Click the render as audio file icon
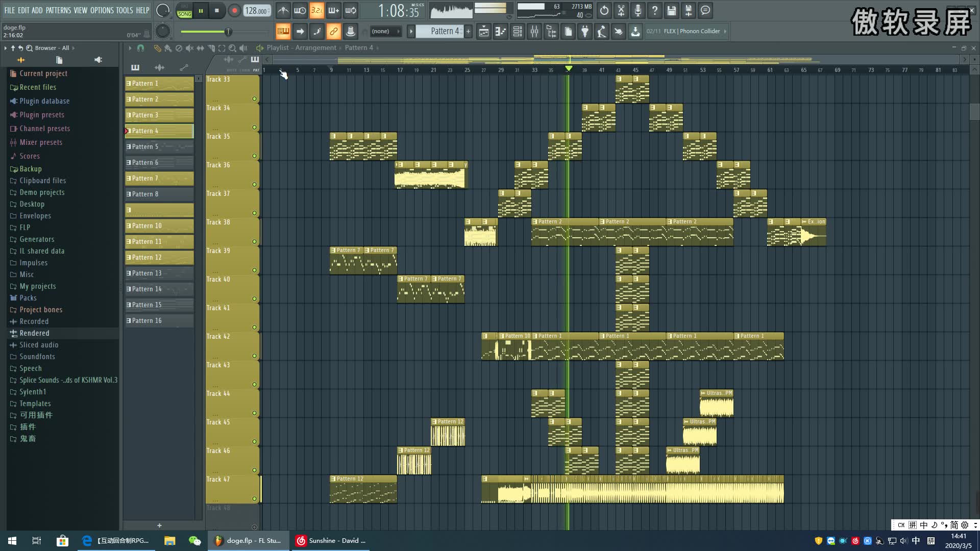Viewport: 980px width, 551px height. [689, 10]
